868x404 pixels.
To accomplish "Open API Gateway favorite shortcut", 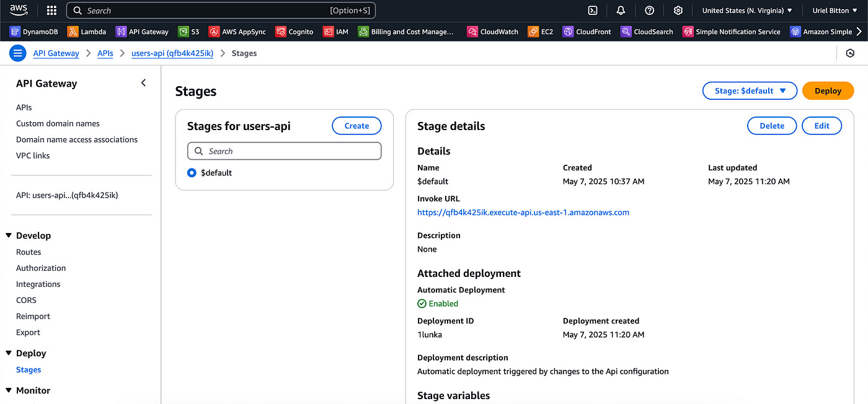I will 142,32.
